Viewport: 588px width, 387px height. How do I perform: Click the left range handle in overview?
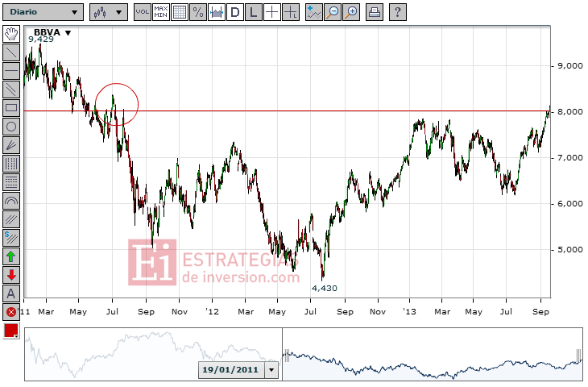[x=288, y=356]
